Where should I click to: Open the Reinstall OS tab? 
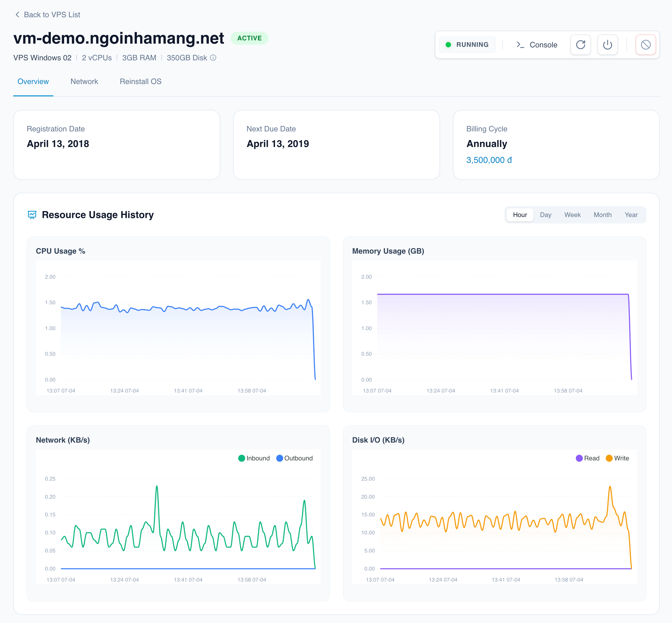(x=140, y=81)
